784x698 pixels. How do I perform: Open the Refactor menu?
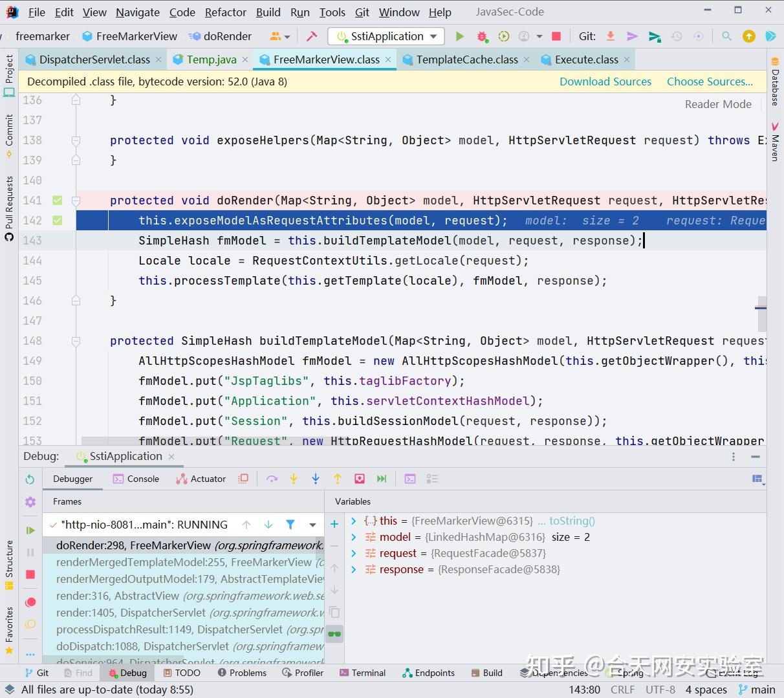coord(226,12)
